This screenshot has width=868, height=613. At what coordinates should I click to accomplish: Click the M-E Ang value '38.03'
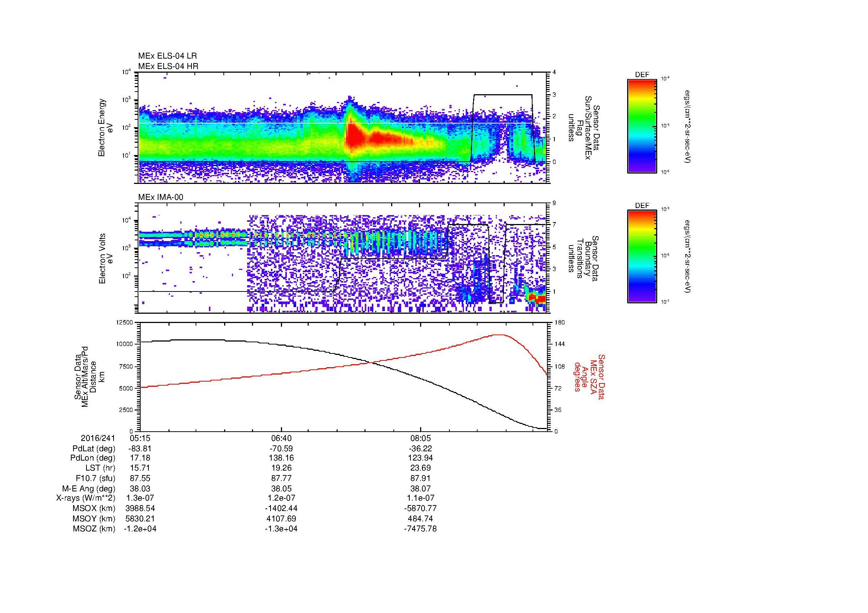click(x=140, y=489)
